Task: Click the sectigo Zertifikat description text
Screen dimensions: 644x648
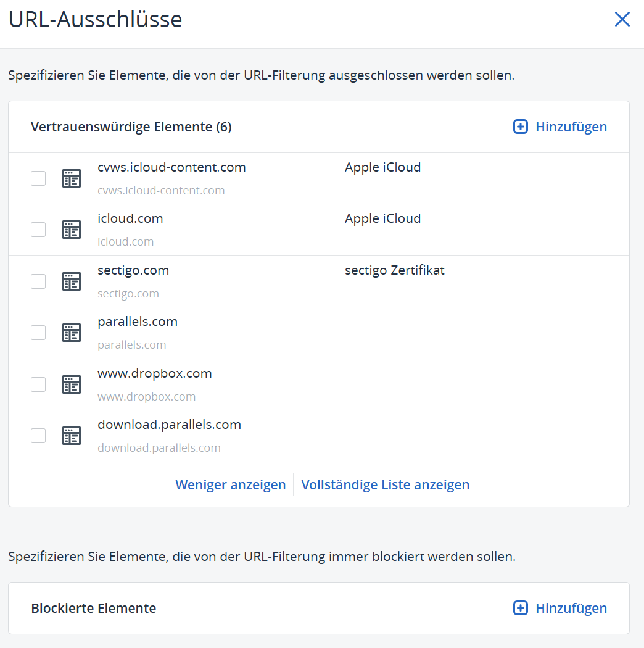Action: 394,270
